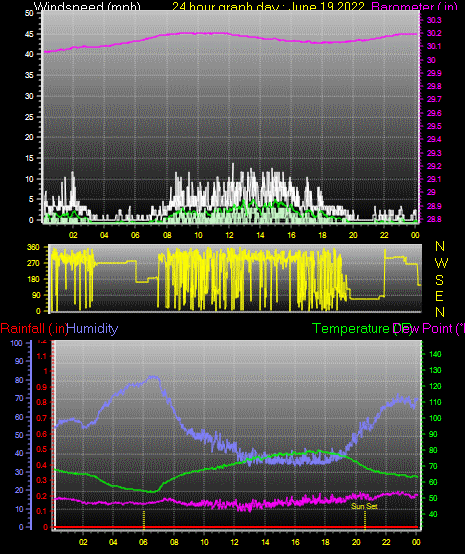The height and width of the screenshot is (554, 465).
Task: Select value 29.6 on the barometer axis
Action: pos(434,113)
